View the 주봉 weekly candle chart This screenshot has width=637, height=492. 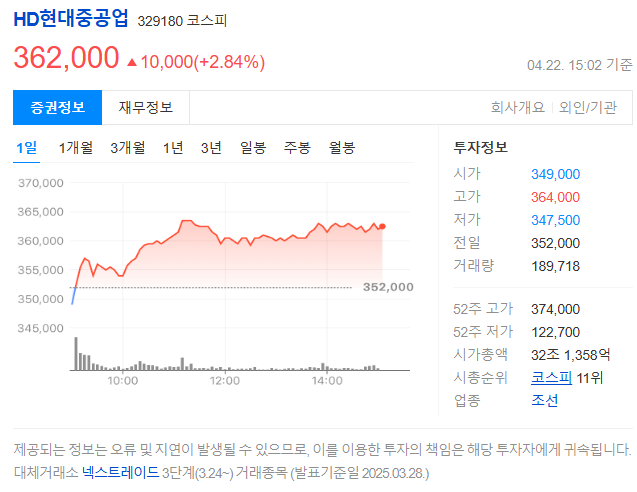297,147
